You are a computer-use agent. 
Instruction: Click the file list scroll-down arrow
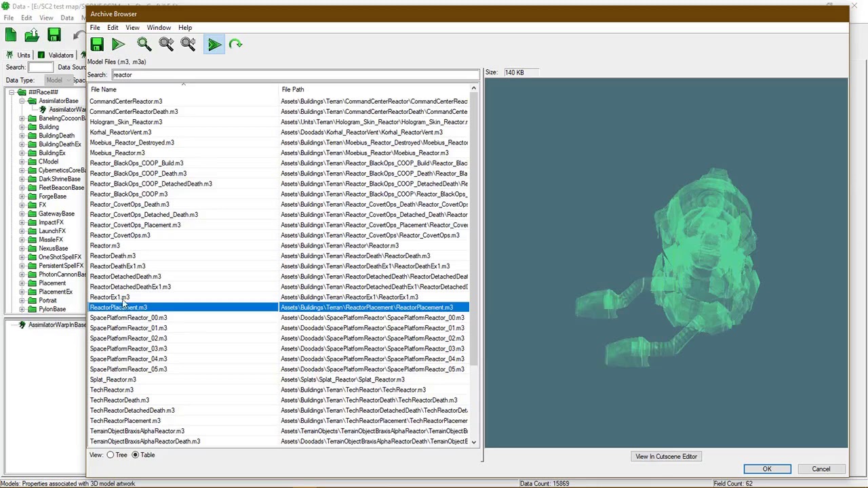click(473, 442)
